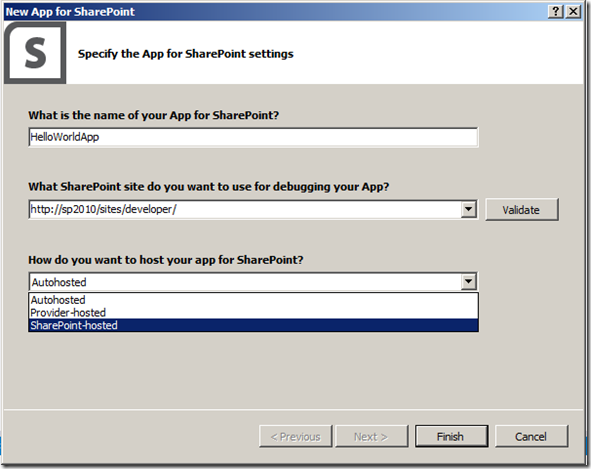
Task: Click into the debugging site URL field
Action: pyautogui.click(x=245, y=209)
